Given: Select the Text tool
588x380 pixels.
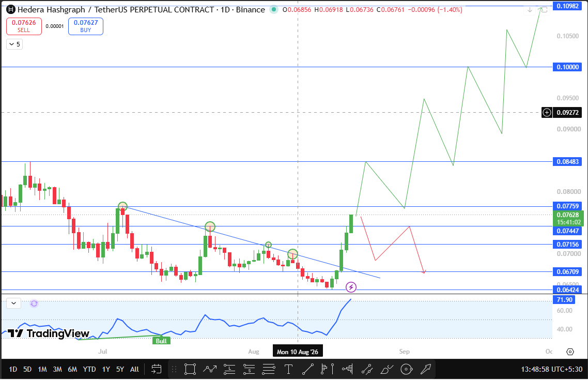Looking at the screenshot, I should click(x=288, y=369).
